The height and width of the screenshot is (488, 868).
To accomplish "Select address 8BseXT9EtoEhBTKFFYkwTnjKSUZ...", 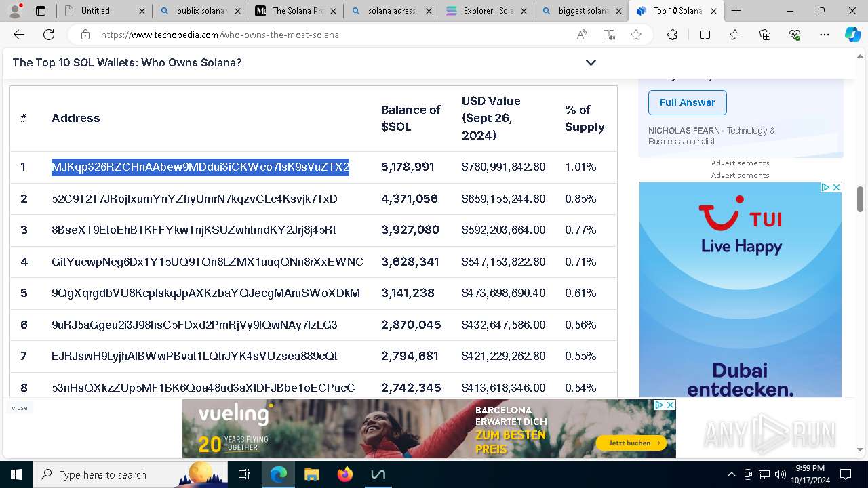I will [x=194, y=230].
